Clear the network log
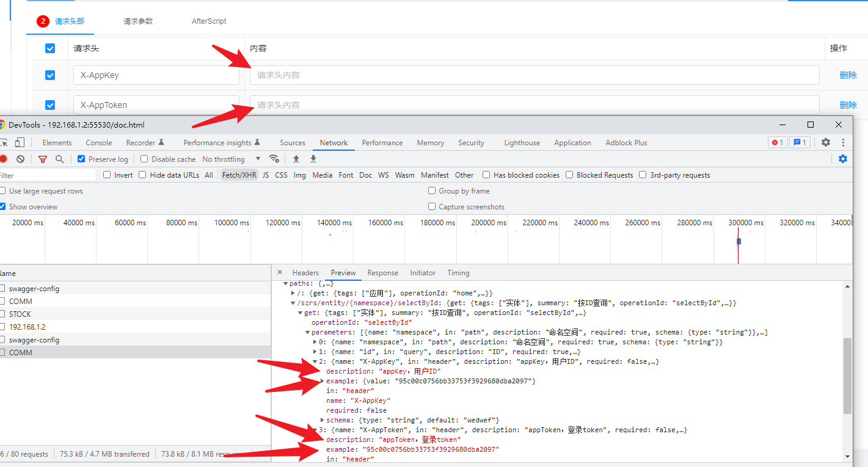 (x=20, y=158)
